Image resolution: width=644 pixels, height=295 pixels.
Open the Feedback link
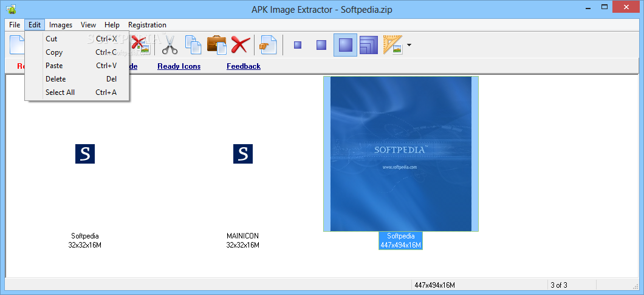coord(244,66)
